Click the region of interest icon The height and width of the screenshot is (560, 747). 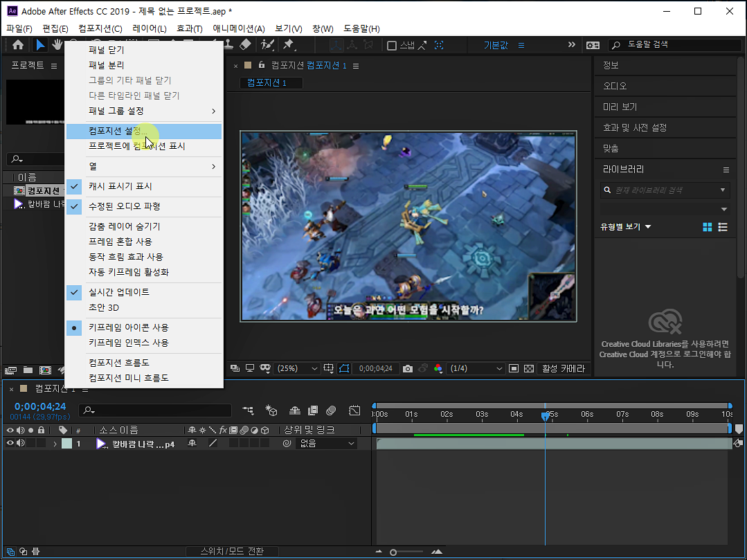[x=513, y=368]
